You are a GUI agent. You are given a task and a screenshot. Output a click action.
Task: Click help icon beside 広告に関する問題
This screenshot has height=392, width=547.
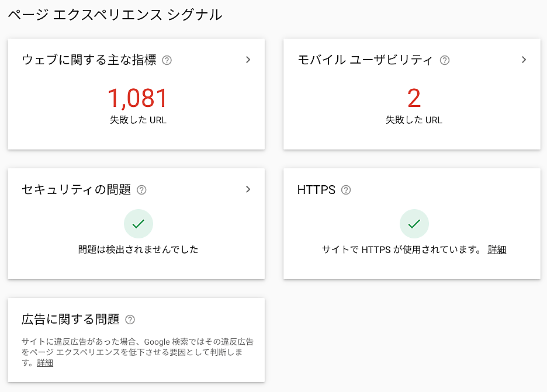(x=130, y=320)
